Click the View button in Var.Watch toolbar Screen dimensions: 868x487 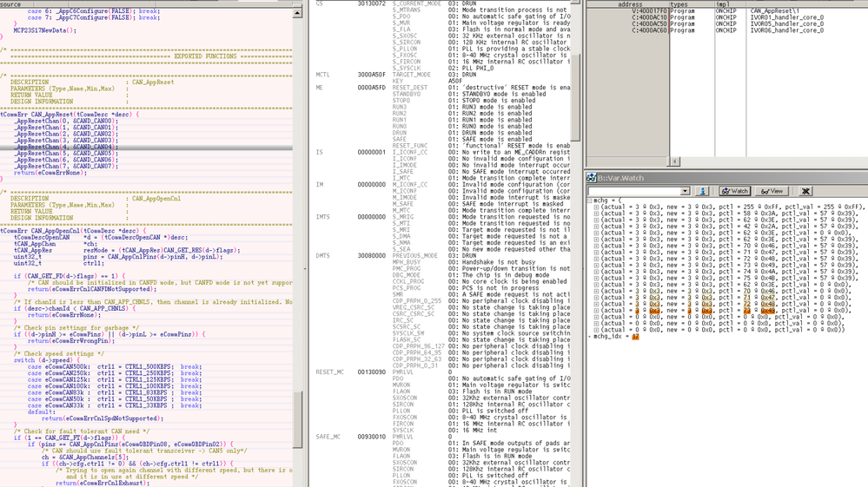coord(772,191)
